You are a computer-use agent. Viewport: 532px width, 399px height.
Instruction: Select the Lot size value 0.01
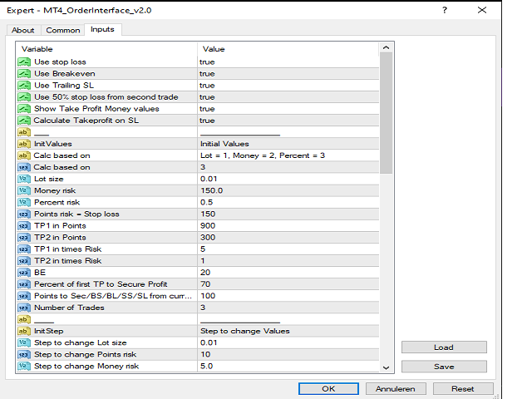point(209,179)
